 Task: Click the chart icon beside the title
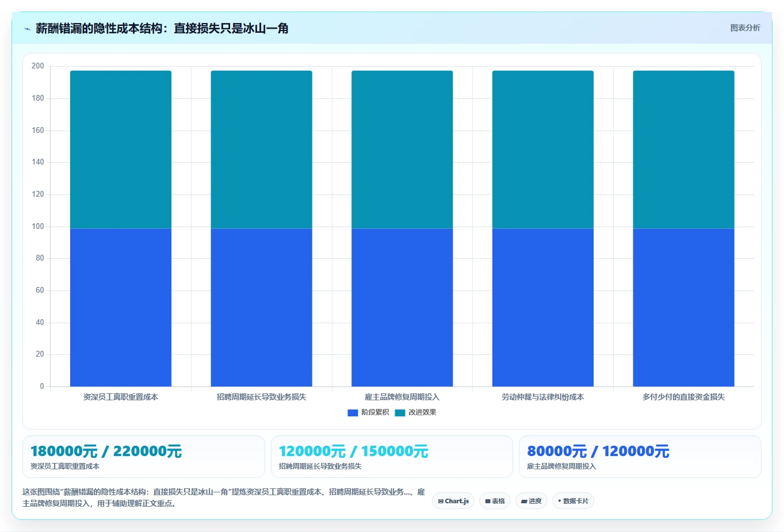(27, 29)
